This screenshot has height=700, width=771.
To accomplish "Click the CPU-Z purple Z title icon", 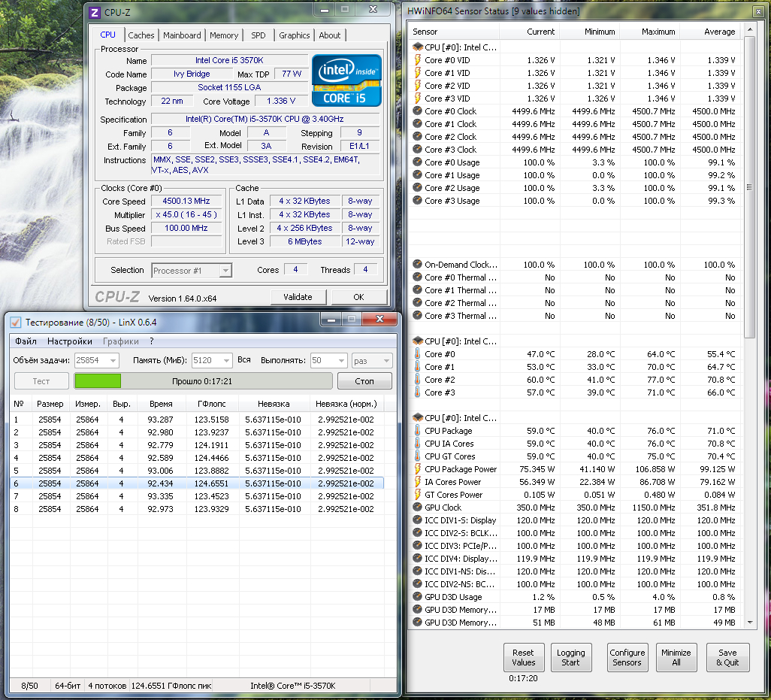I will (x=95, y=12).
